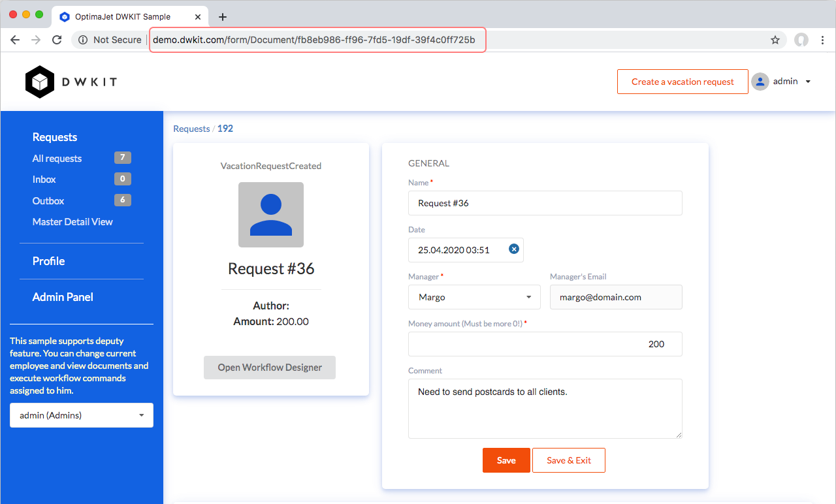The width and height of the screenshot is (836, 504).
Task: Click the DWKIT tab favicon
Action: click(64, 17)
